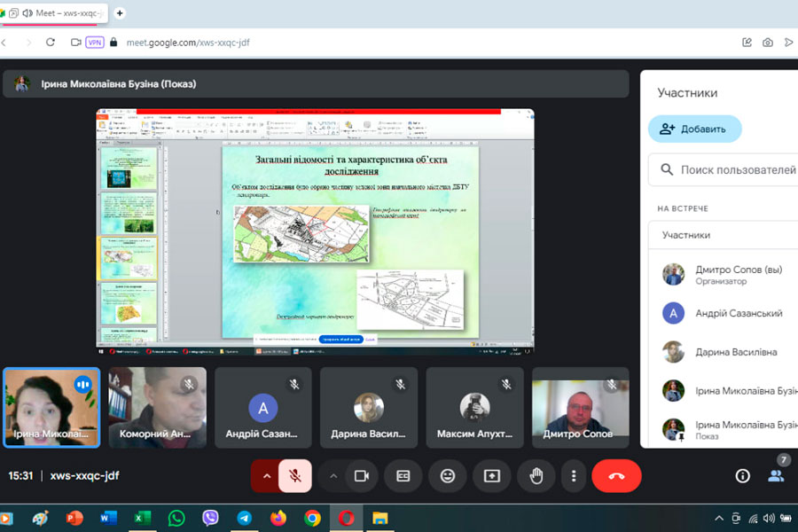Reload the page in browser
798x532 pixels.
pos(50,43)
